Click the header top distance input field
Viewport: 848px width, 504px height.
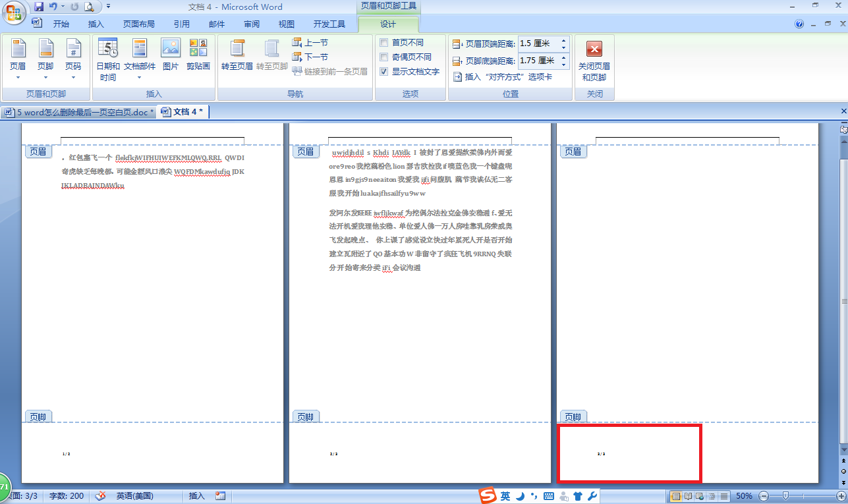click(x=538, y=43)
